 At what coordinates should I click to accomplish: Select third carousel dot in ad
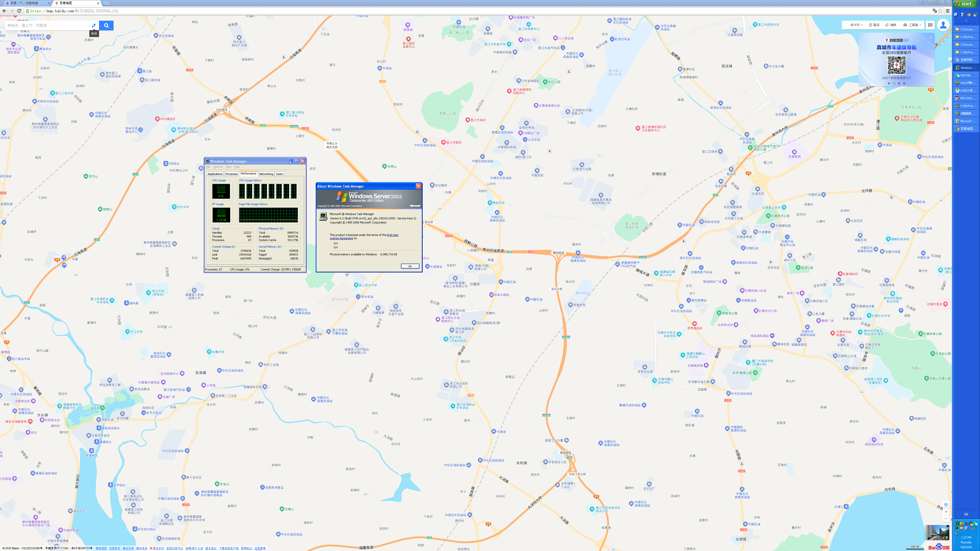point(899,83)
